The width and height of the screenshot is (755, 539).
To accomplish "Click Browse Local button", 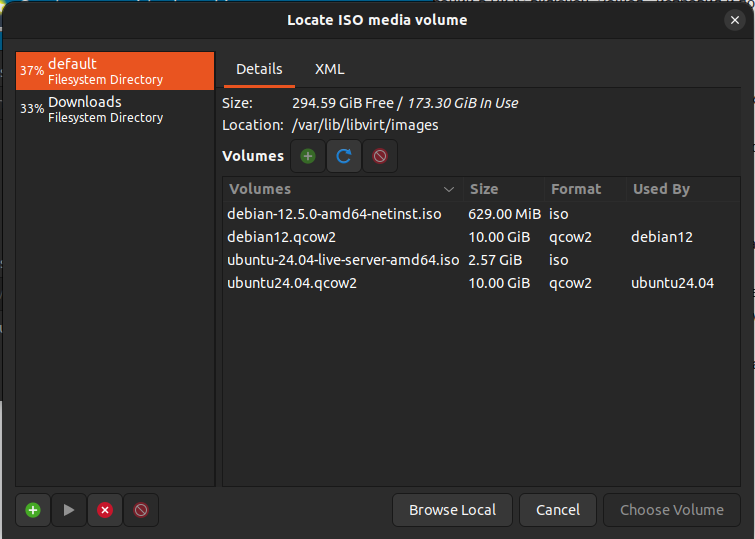I will [x=452, y=510].
